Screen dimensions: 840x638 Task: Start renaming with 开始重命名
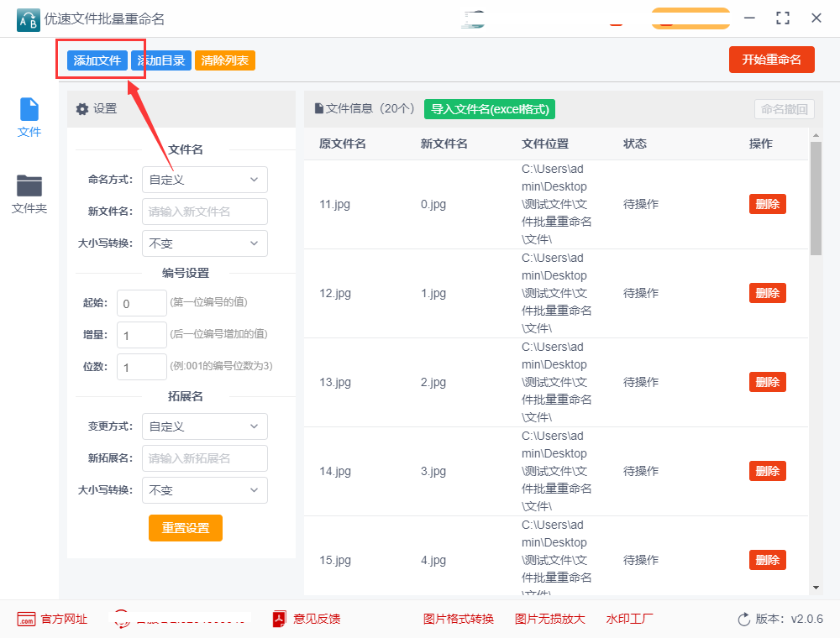771,60
